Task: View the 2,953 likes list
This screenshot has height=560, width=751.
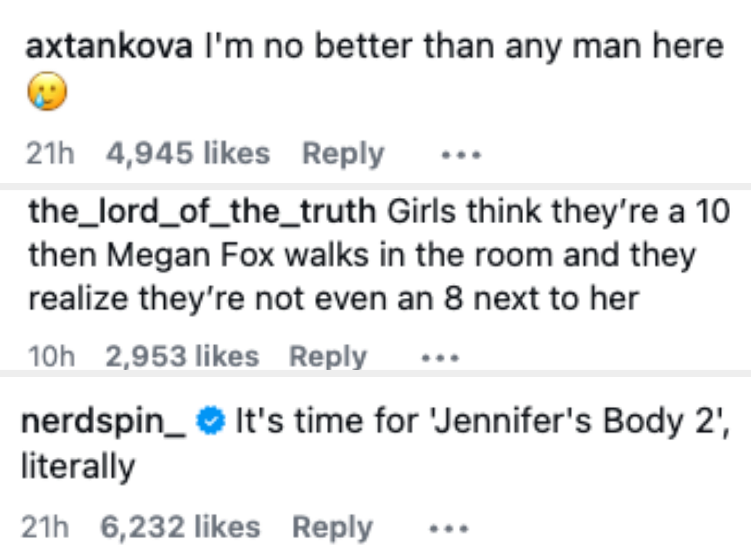Action: (182, 356)
